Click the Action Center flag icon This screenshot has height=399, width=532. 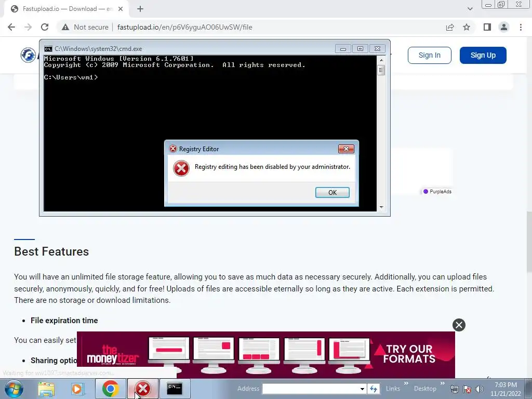click(467, 389)
